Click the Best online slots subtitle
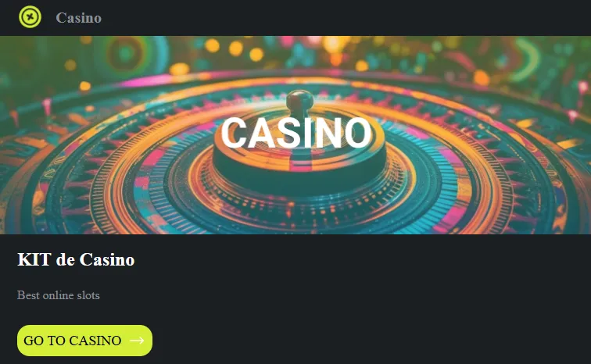The width and height of the screenshot is (591, 364). [x=59, y=295]
